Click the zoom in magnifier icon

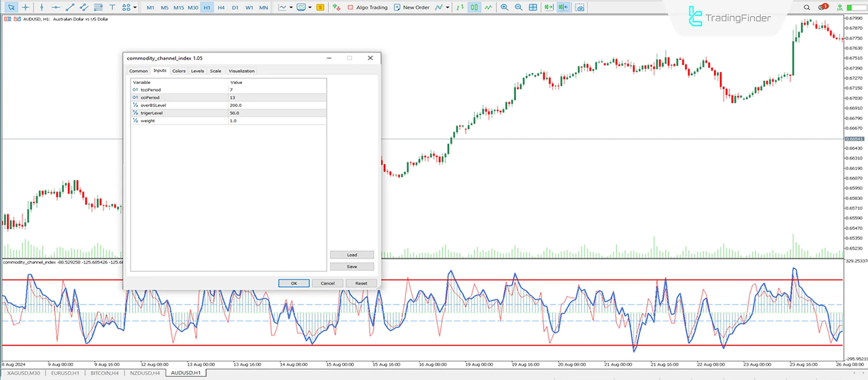click(x=505, y=7)
